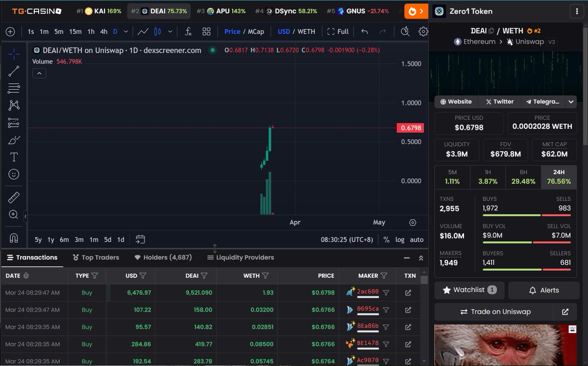Screen dimensions: 588x366
Task: Filter transactions by USD amount
Action: click(143, 276)
